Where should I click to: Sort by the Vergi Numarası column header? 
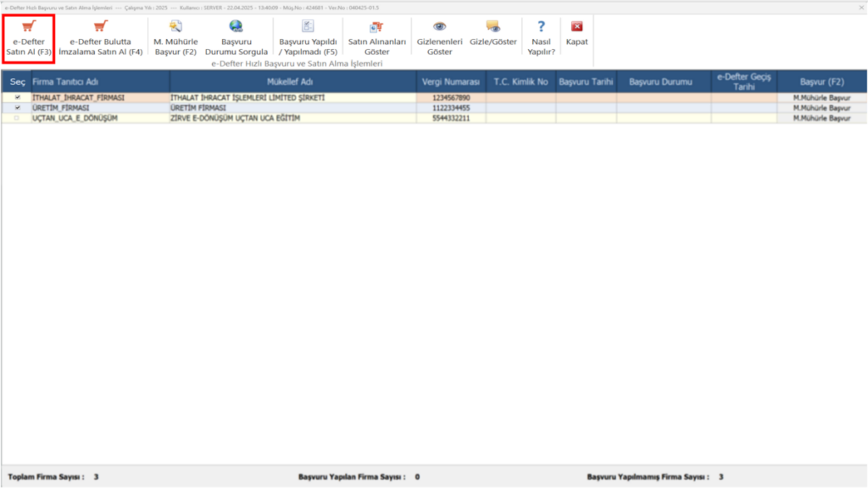point(451,82)
